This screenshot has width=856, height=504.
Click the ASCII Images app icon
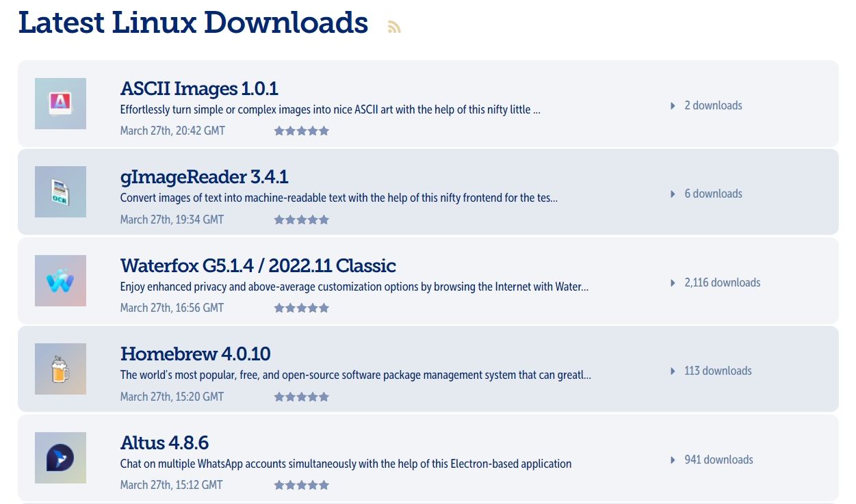[60, 103]
